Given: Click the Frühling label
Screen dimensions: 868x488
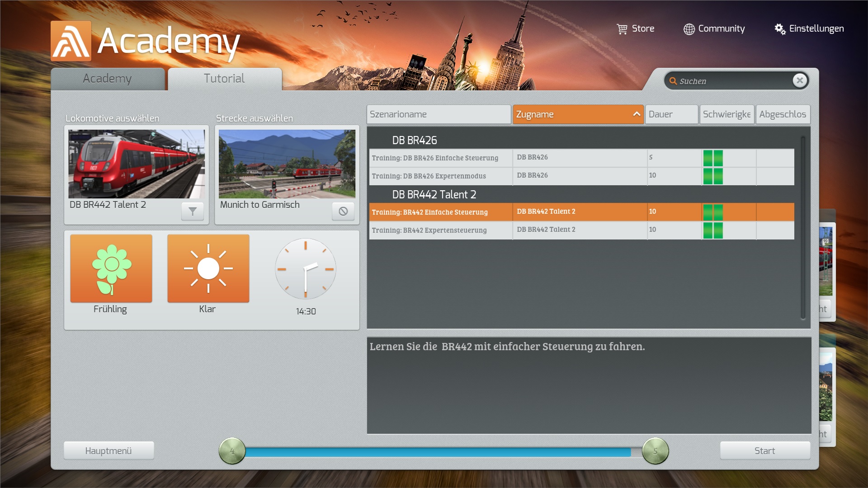Looking at the screenshot, I should 110,309.
